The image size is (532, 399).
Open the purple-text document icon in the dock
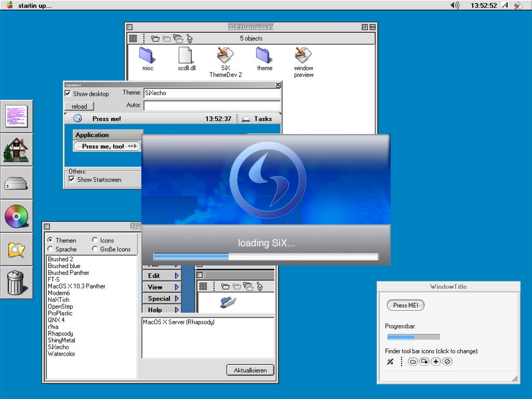17,116
